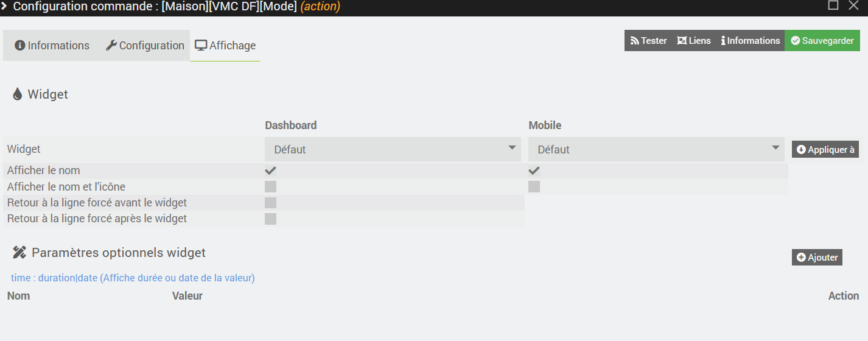Click the Informations button in top toolbar
The height and width of the screenshot is (341, 868).
(751, 41)
